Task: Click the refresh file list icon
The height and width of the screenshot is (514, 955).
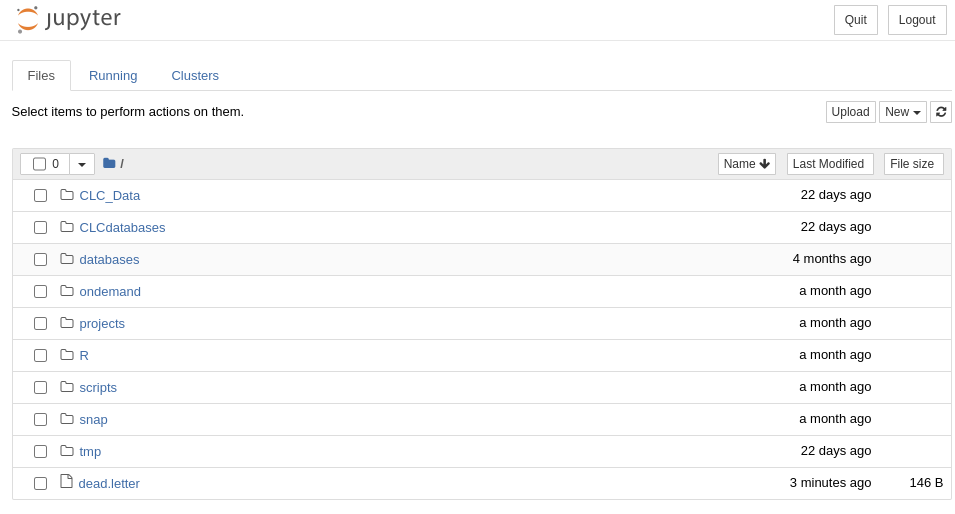Action: [x=940, y=112]
